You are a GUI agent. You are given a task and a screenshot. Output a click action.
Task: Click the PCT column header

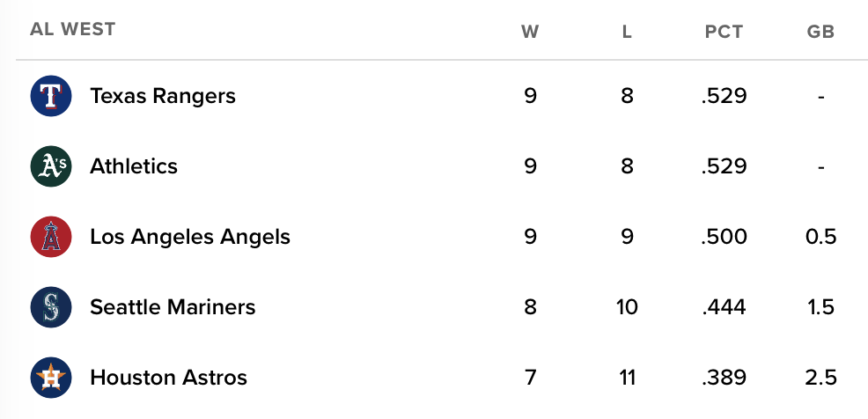pos(724,33)
